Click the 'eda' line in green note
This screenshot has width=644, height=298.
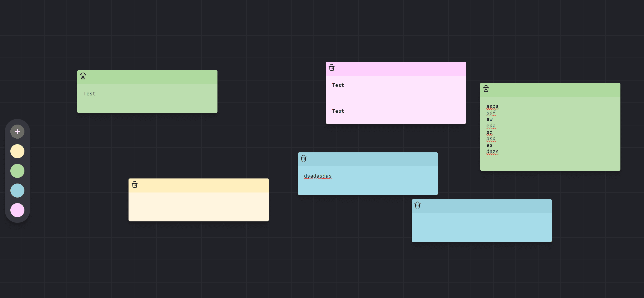[491, 126]
